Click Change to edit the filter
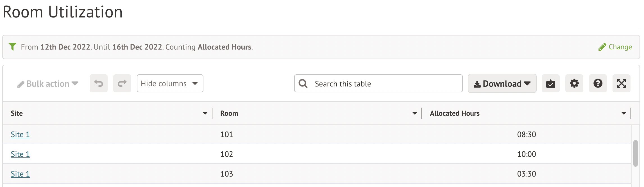Viewport: 644px width, 187px height. tap(615, 47)
